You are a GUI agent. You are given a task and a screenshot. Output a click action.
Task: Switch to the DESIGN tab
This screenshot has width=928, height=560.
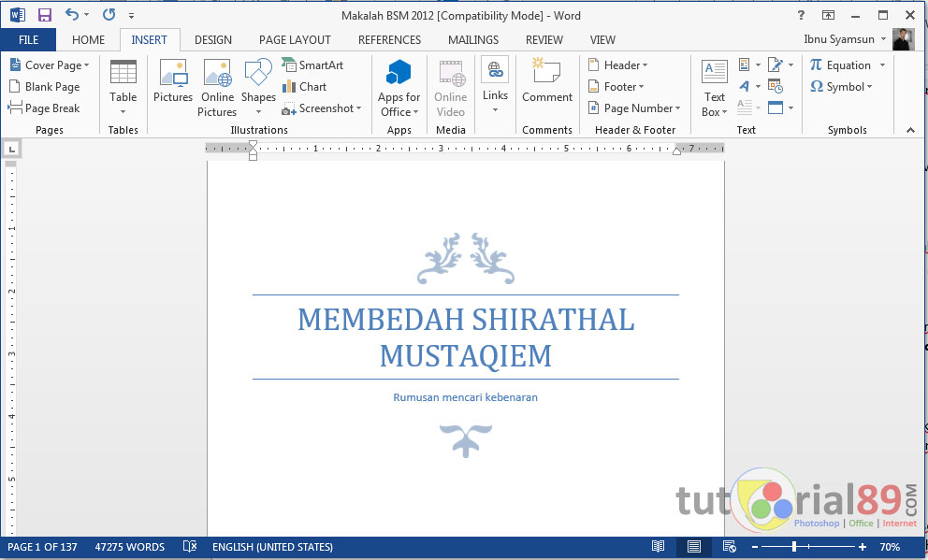(x=213, y=39)
